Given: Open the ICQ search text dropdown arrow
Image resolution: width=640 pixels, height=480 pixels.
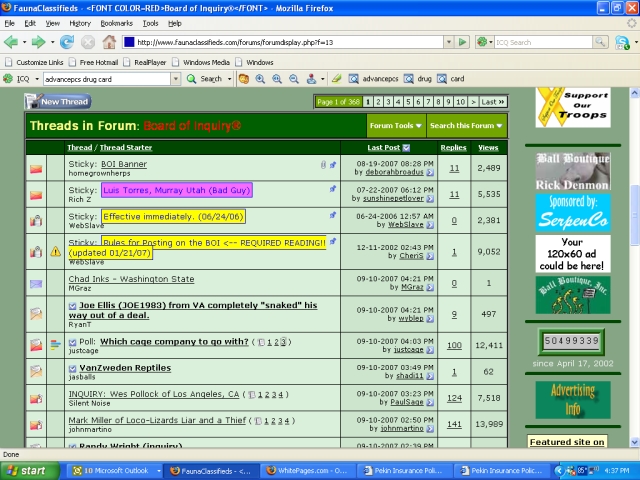Looking at the screenshot, I should click(x=176, y=79).
